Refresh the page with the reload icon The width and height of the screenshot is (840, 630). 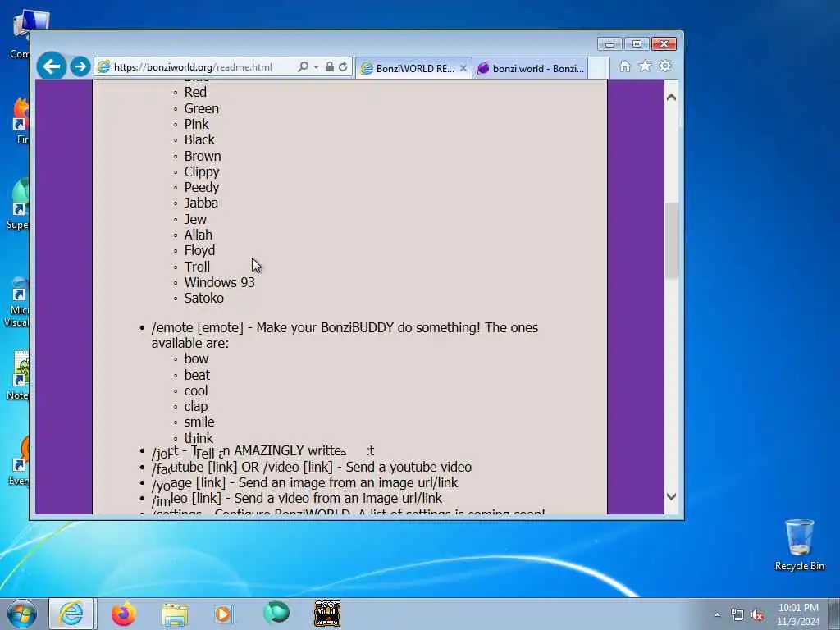click(343, 67)
